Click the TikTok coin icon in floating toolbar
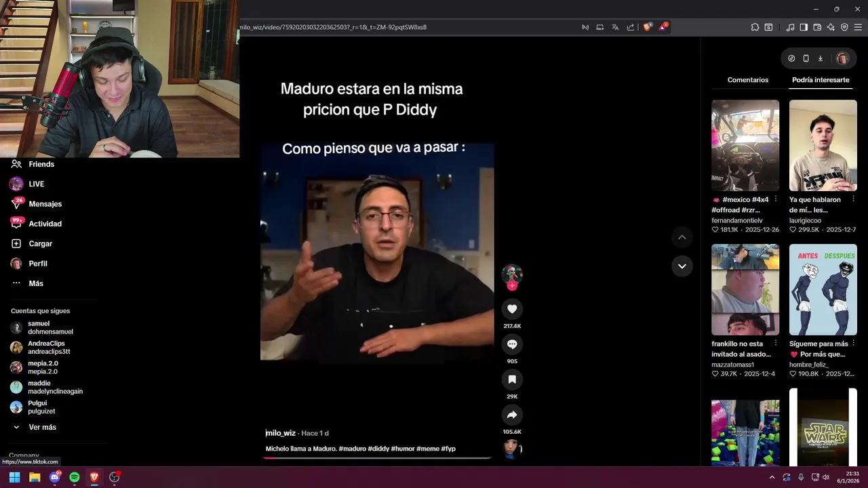 coord(791,58)
